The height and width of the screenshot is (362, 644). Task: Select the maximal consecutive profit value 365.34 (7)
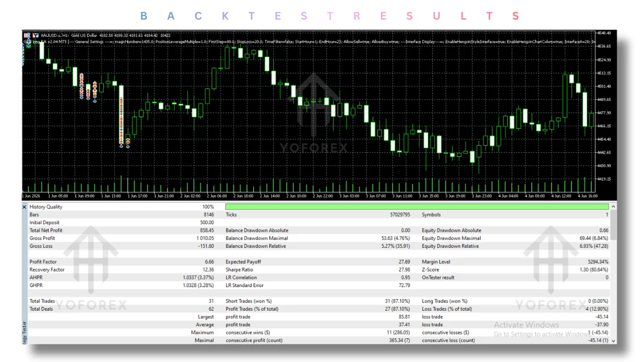point(399,340)
